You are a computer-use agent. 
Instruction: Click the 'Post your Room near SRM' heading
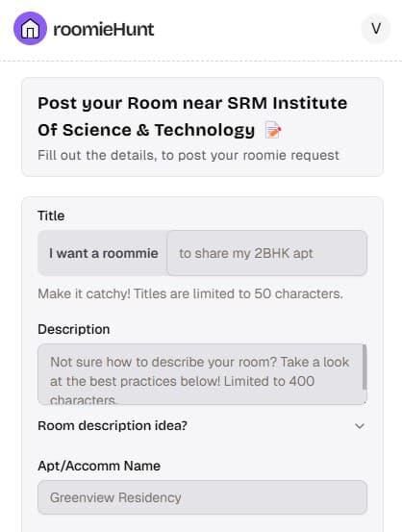point(192,116)
